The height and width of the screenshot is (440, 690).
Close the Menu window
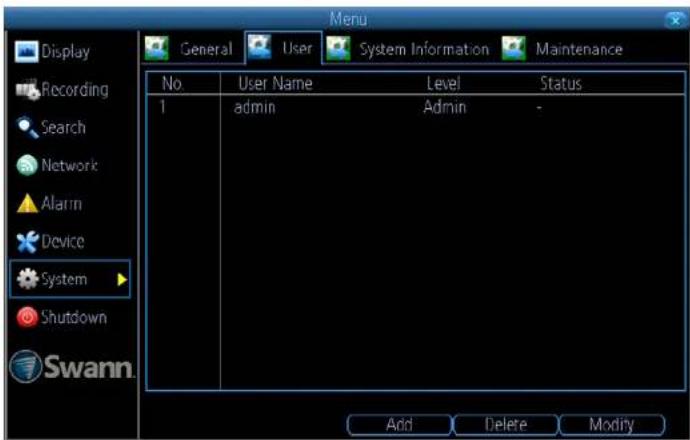[676, 20]
